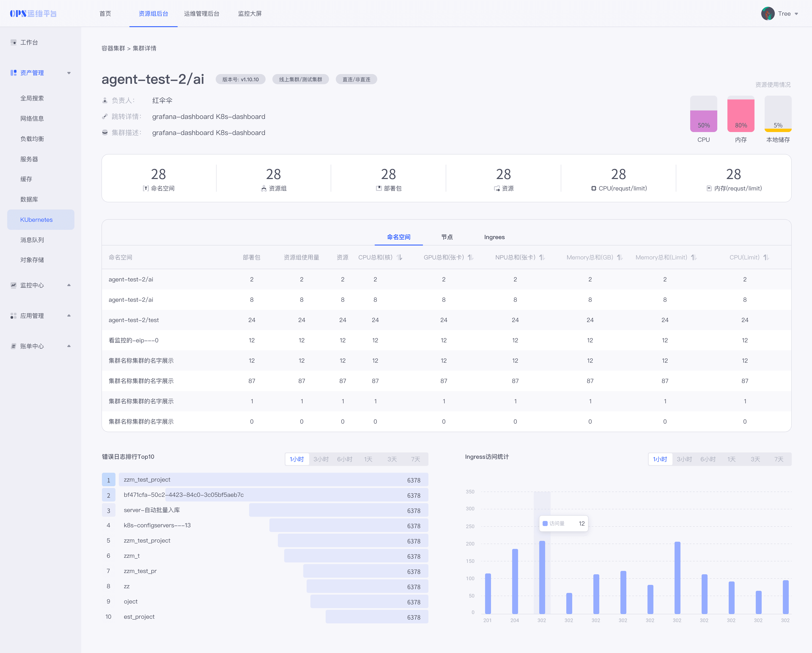Collapse the 资产管理 menu arrow
The image size is (812, 653).
point(69,73)
